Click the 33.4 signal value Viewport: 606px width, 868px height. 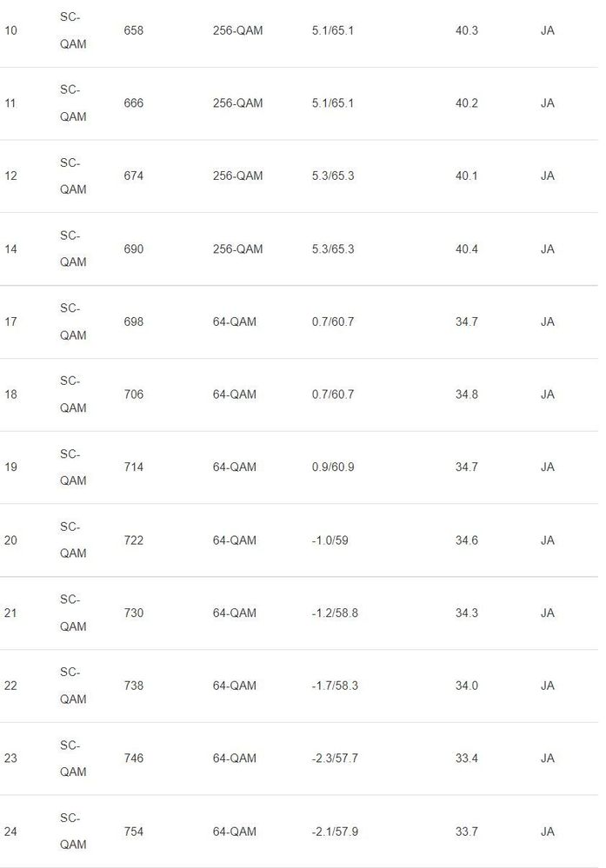pos(467,759)
